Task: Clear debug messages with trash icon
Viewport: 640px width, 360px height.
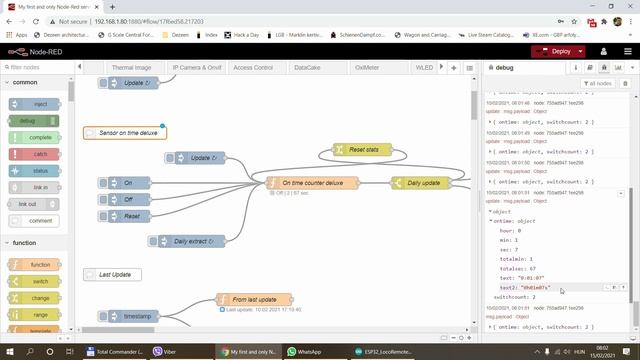Action: 625,83
